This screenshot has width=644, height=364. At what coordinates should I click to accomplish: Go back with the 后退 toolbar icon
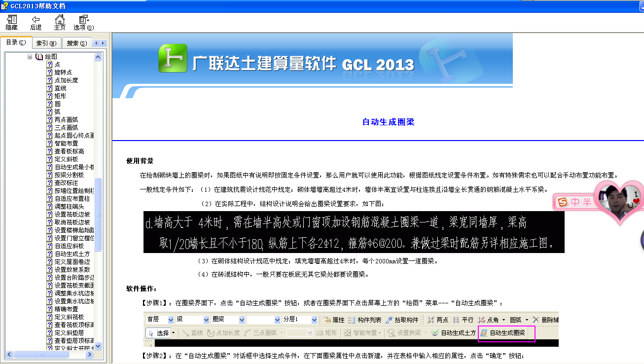pyautogui.click(x=36, y=22)
